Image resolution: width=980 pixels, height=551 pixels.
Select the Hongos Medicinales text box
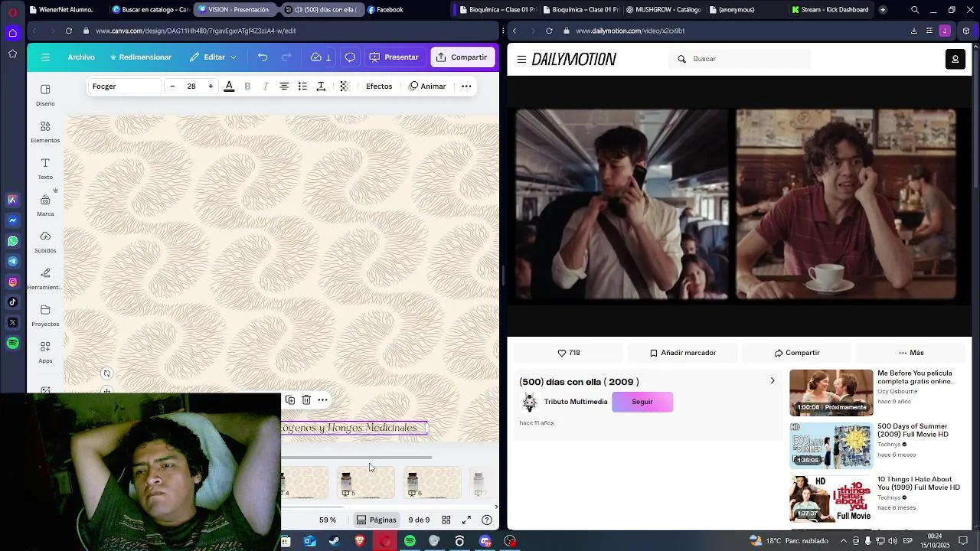coord(354,428)
